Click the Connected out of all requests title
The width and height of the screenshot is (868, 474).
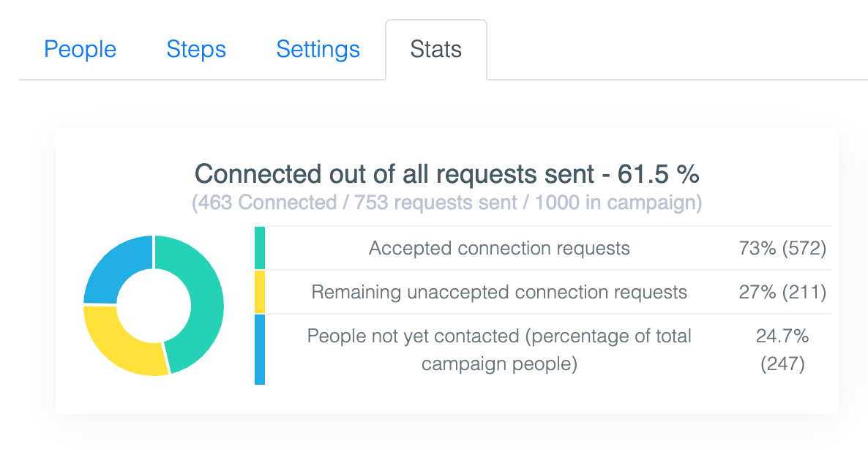446,174
